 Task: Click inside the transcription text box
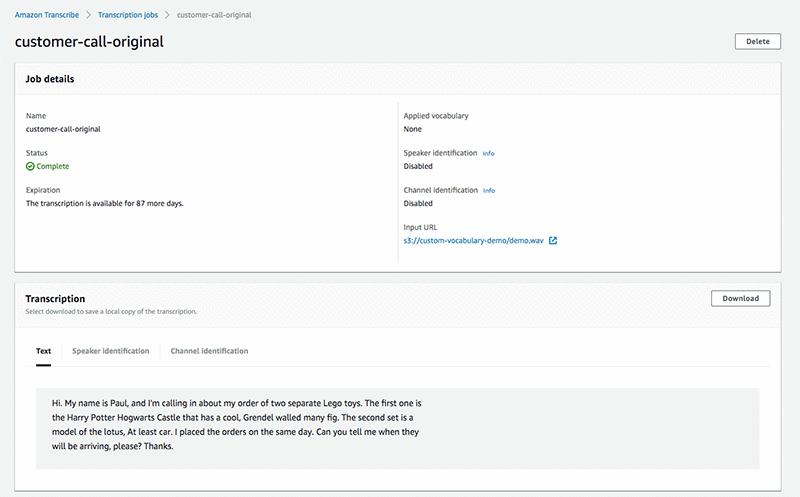pyautogui.click(x=397, y=428)
